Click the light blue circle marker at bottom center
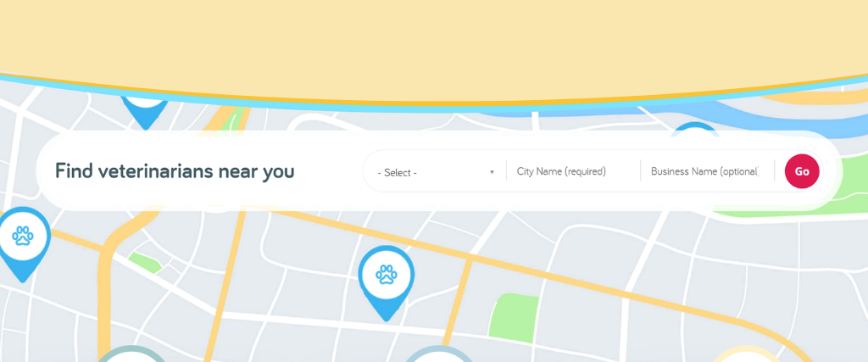The width and height of the screenshot is (868, 362). tap(439, 354)
